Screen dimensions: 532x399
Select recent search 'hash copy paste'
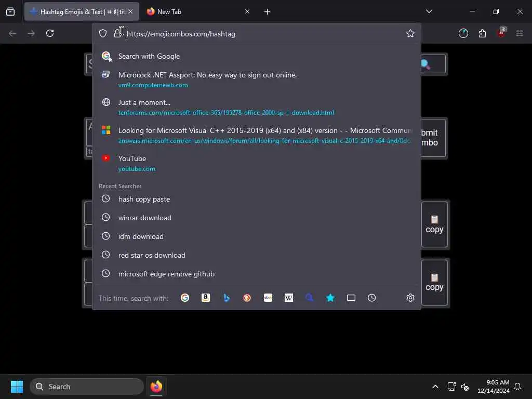[257, 199]
